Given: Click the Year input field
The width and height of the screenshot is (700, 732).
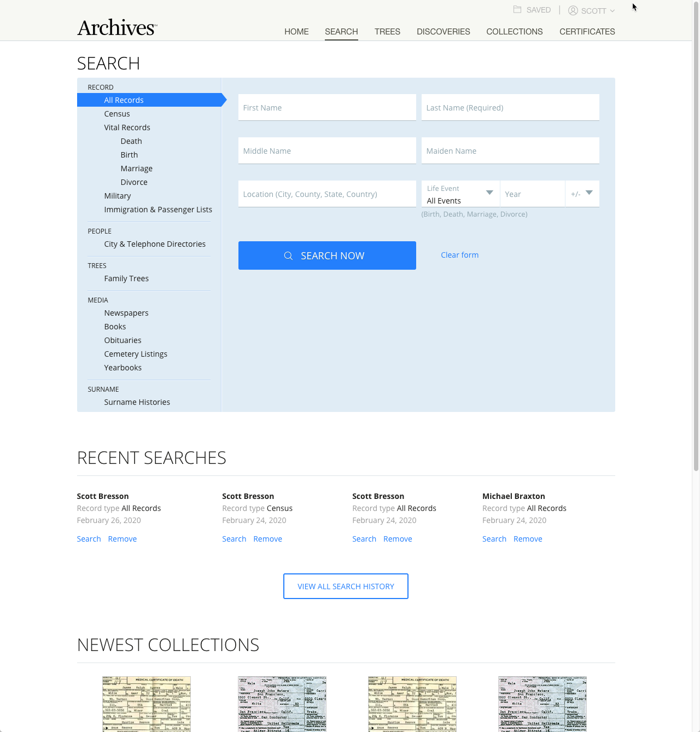Looking at the screenshot, I should point(533,194).
